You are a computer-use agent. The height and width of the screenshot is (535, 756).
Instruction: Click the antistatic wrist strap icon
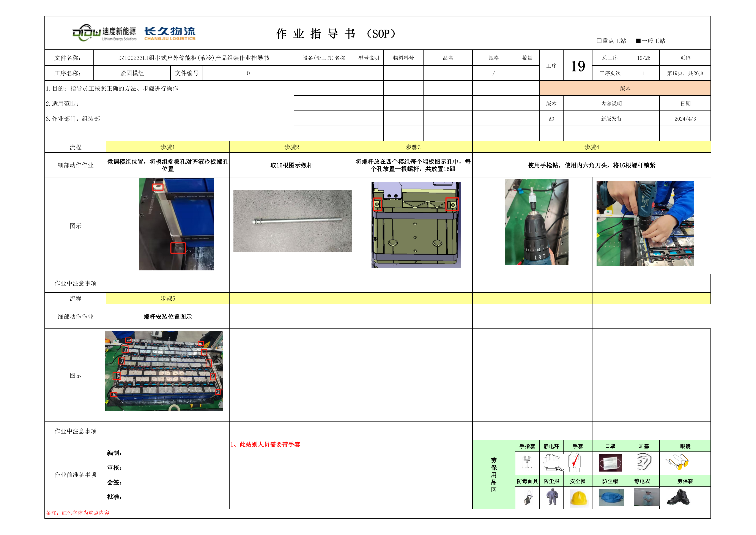(552, 462)
